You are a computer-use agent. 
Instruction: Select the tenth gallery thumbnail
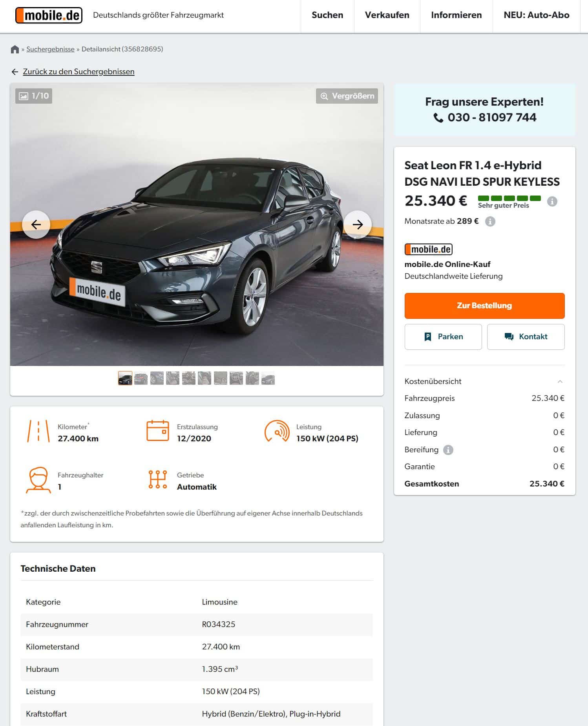268,379
